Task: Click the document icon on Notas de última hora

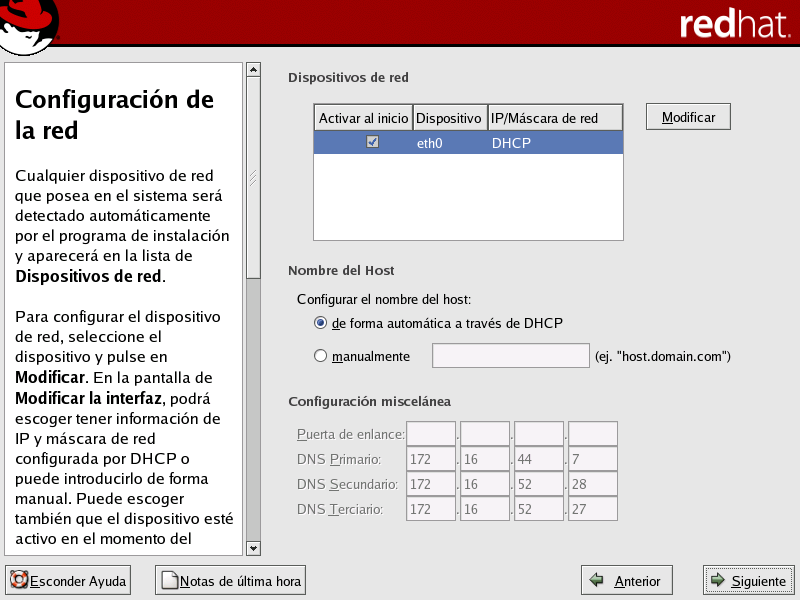Action: tap(169, 580)
